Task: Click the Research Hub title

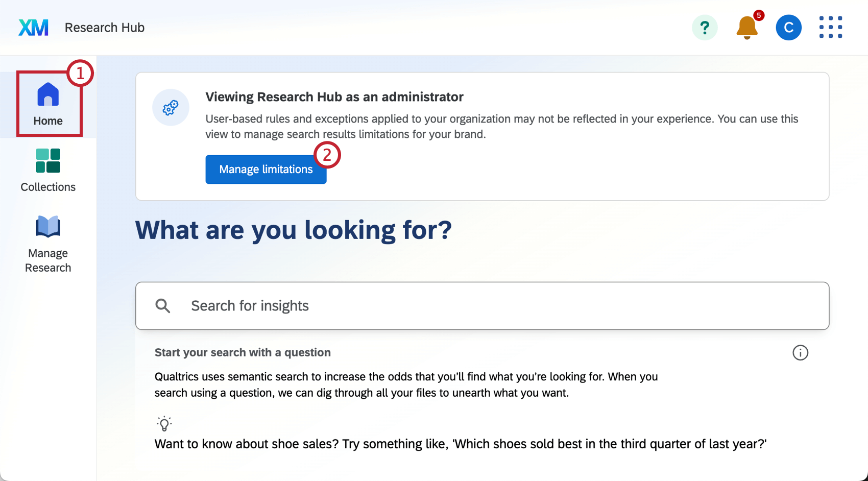Action: 104,28
